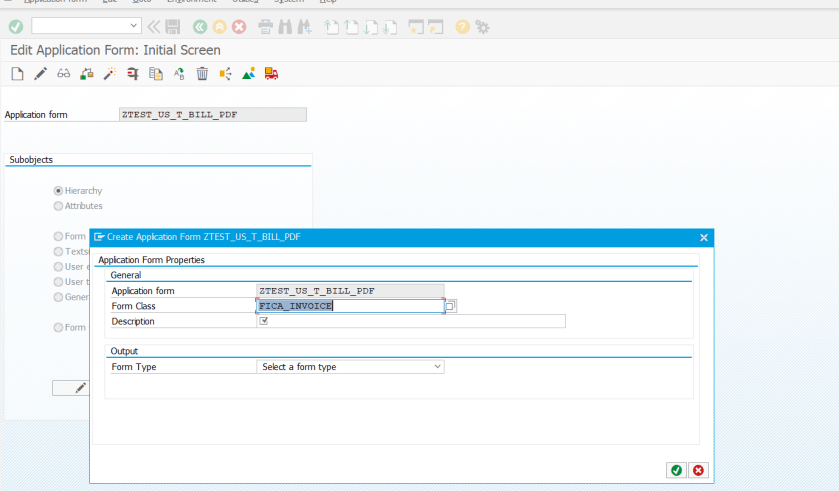Click the yellow Exit icon
The image size is (839, 491).
219,27
